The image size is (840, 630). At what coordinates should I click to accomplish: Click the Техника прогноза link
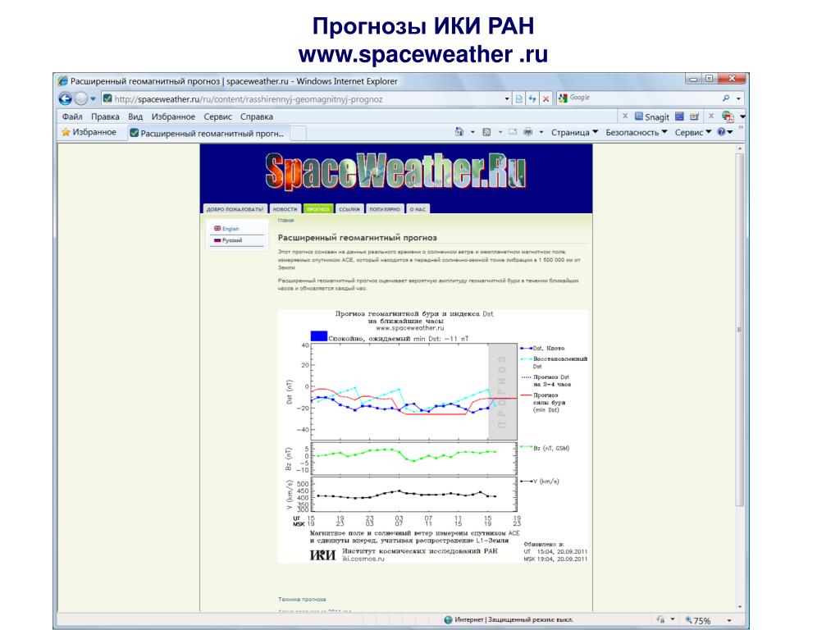point(302,600)
